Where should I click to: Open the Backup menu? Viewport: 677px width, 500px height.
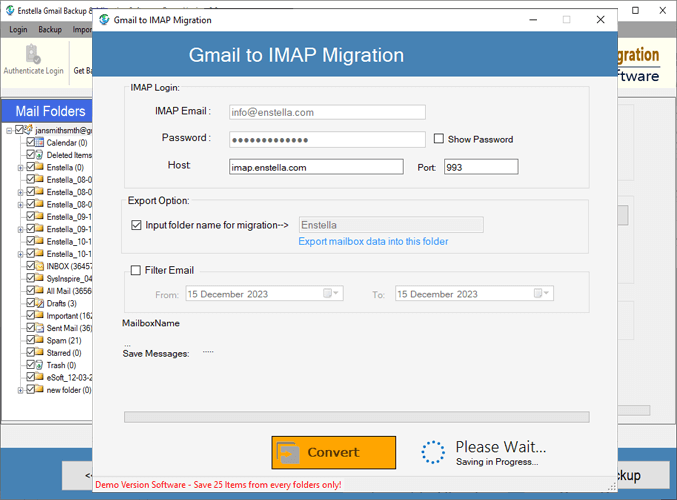point(50,30)
